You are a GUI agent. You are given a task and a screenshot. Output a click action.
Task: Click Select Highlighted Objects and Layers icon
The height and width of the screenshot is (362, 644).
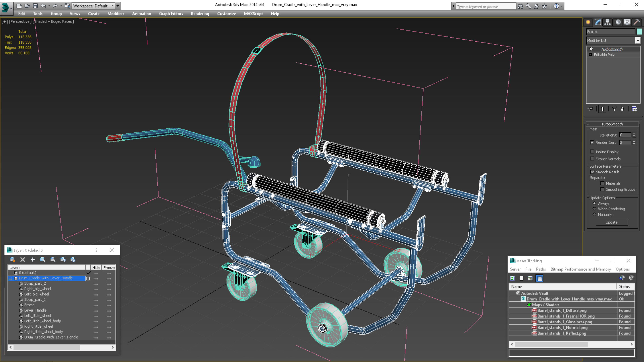coord(42,260)
